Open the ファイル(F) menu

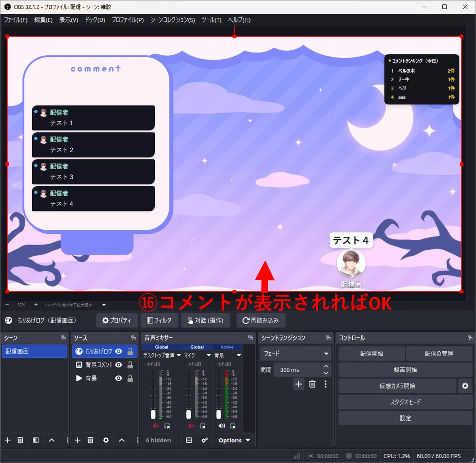(x=15, y=20)
